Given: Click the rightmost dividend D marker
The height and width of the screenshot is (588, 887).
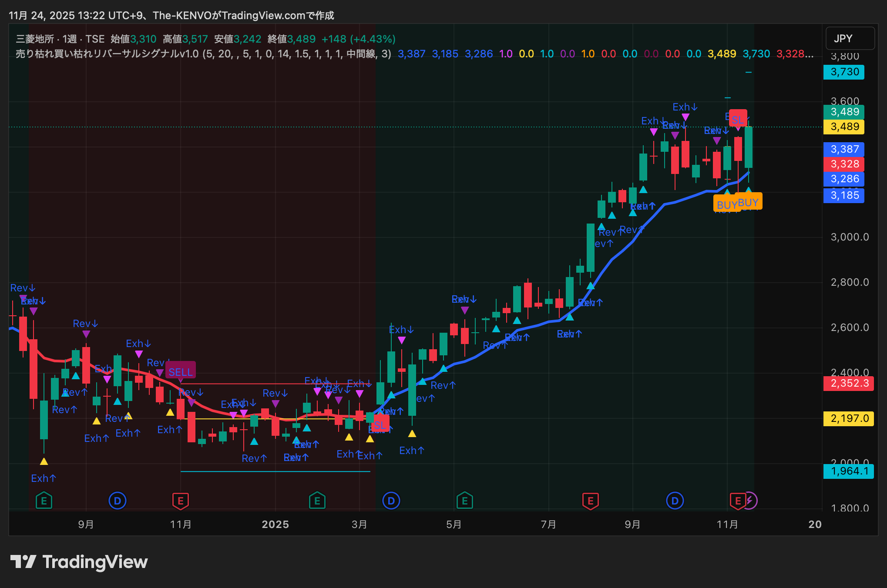Looking at the screenshot, I should tap(675, 501).
